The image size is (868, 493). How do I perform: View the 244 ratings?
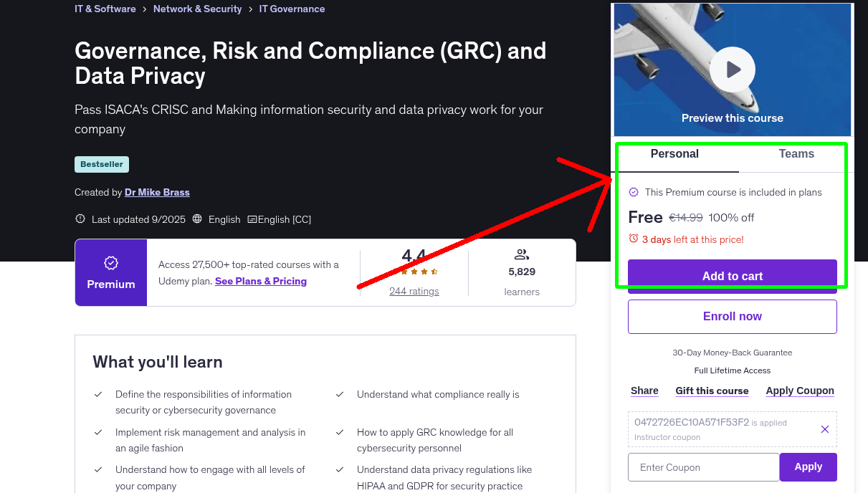(x=414, y=291)
